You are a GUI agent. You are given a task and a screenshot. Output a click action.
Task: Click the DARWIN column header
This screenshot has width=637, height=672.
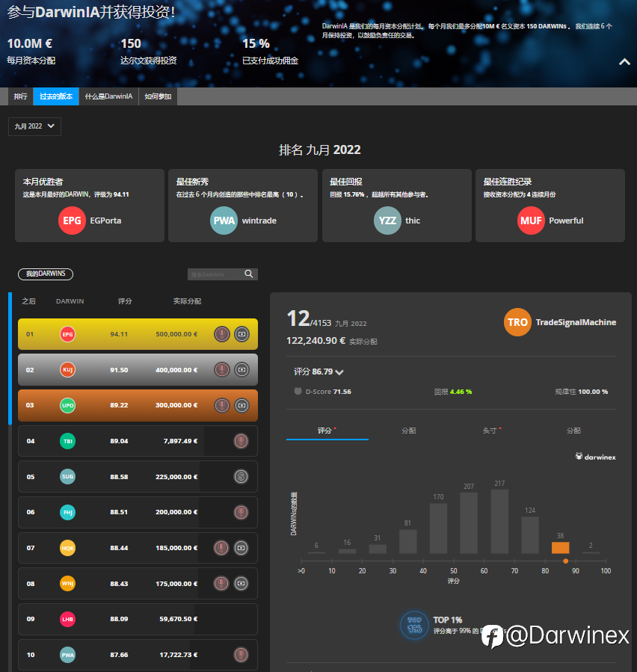tap(70, 301)
